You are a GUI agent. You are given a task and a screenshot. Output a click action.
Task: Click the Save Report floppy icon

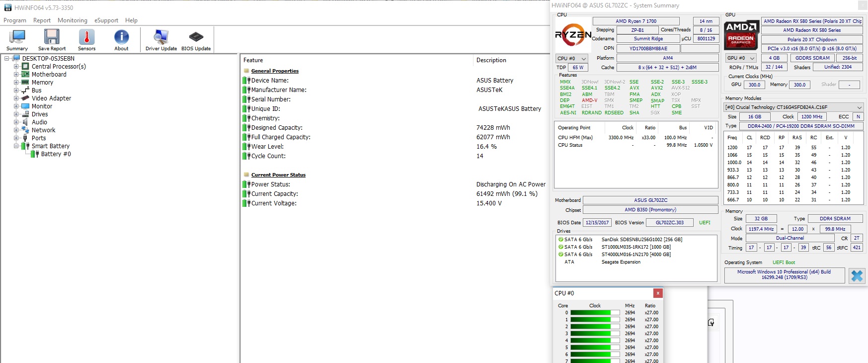coord(52,37)
